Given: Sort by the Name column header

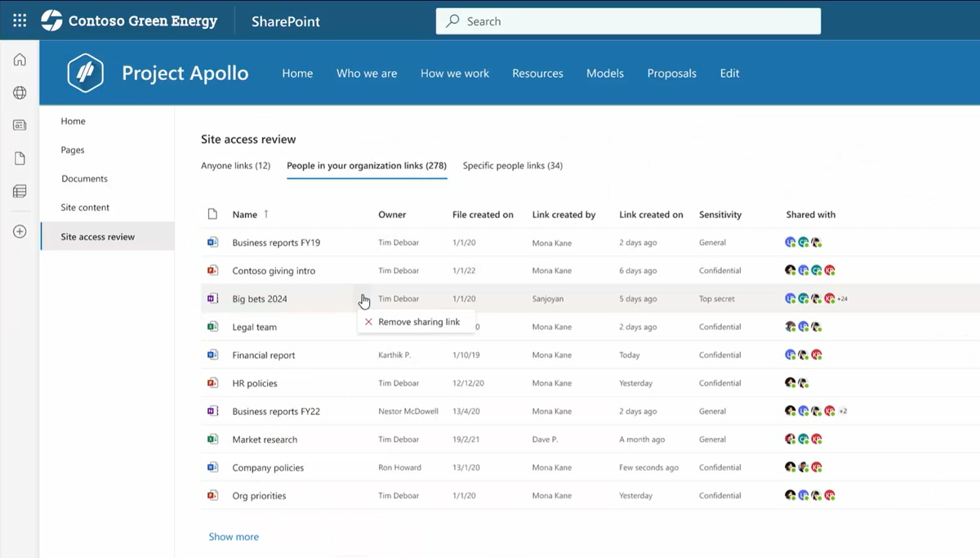Looking at the screenshot, I should (x=245, y=215).
